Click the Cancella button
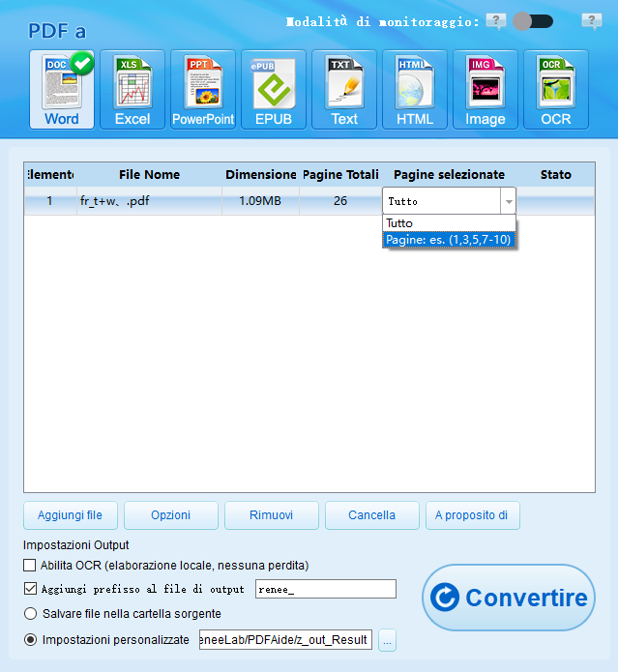This screenshot has width=618, height=672. pyautogui.click(x=372, y=515)
